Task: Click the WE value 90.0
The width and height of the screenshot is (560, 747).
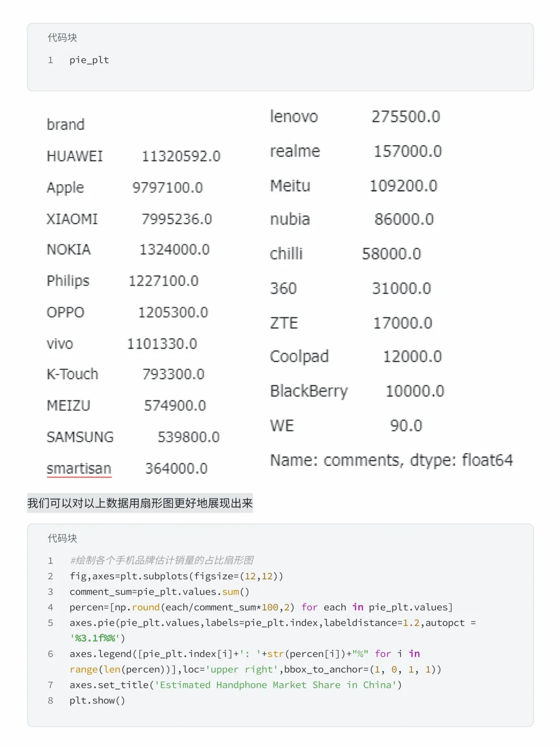Action: pyautogui.click(x=406, y=426)
